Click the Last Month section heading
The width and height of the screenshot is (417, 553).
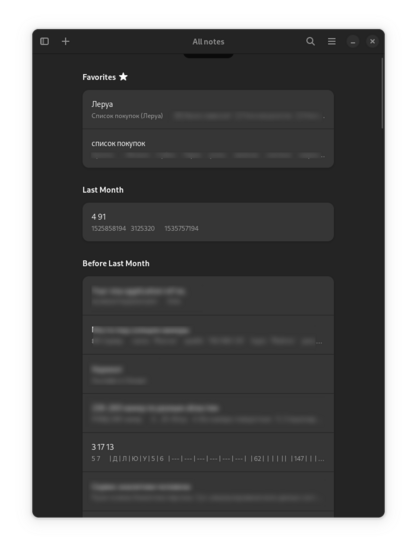(x=103, y=190)
